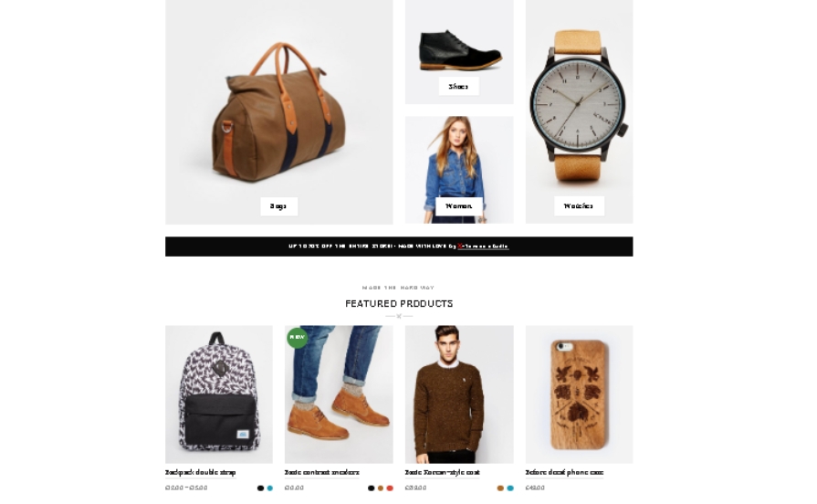Click the large brown duffel bag image
The height and width of the screenshot is (504, 817).
[278, 112]
